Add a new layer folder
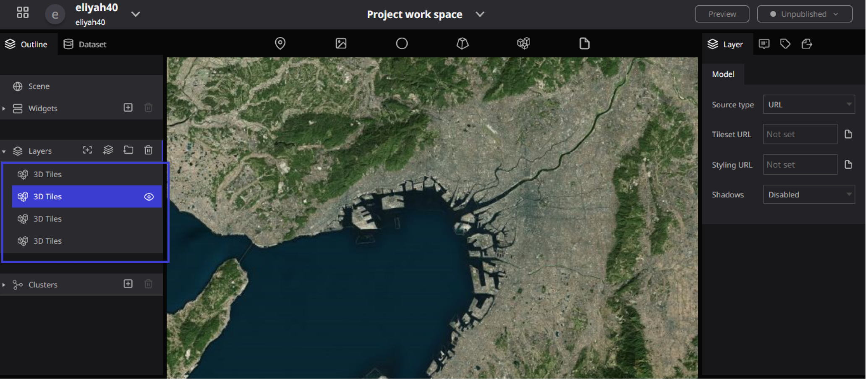868x379 pixels. pos(128,150)
